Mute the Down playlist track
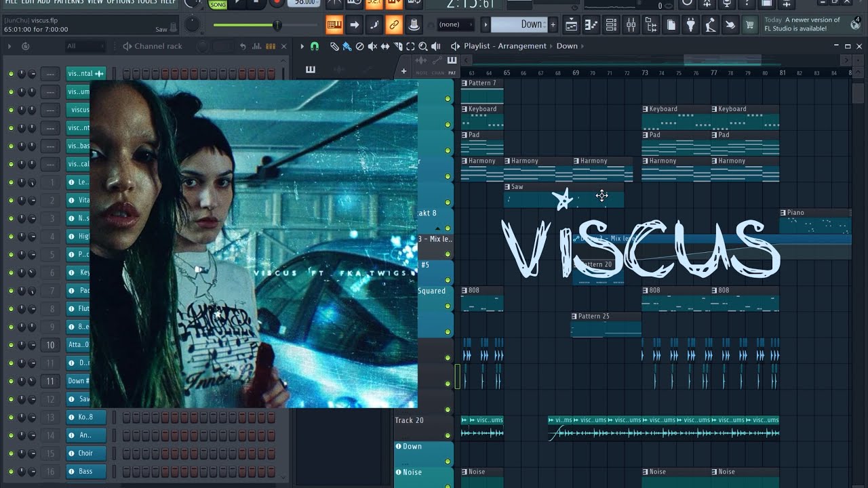 click(x=448, y=462)
